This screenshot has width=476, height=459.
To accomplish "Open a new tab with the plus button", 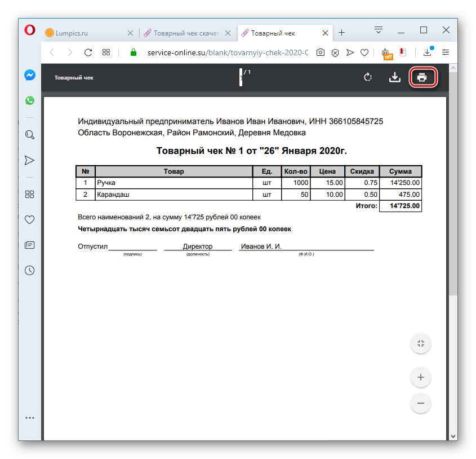I will [341, 33].
